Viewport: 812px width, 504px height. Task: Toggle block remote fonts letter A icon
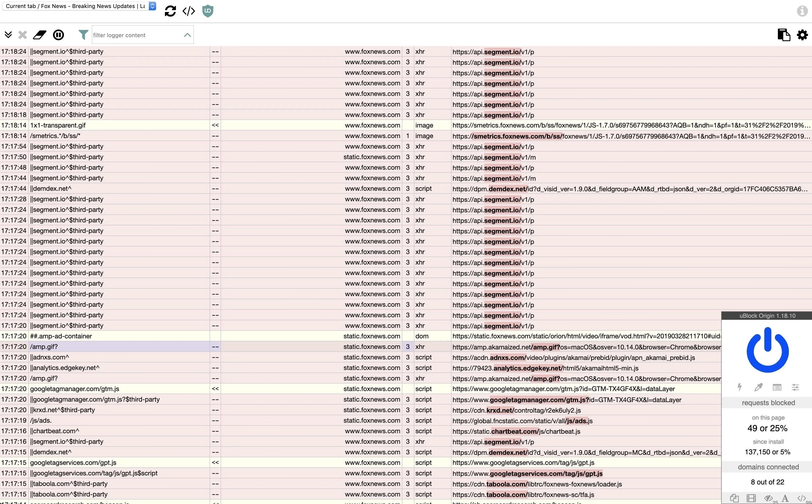click(x=785, y=498)
